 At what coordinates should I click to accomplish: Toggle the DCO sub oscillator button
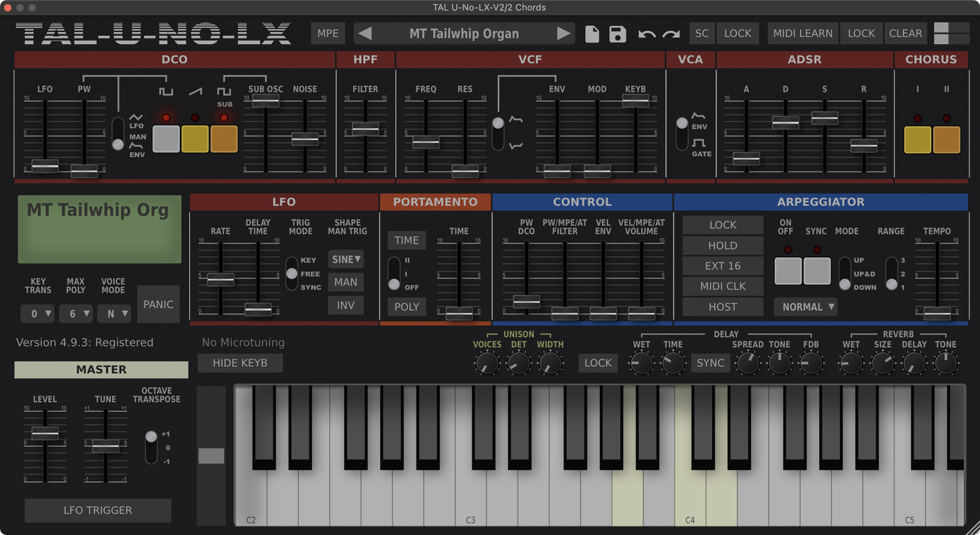224,139
